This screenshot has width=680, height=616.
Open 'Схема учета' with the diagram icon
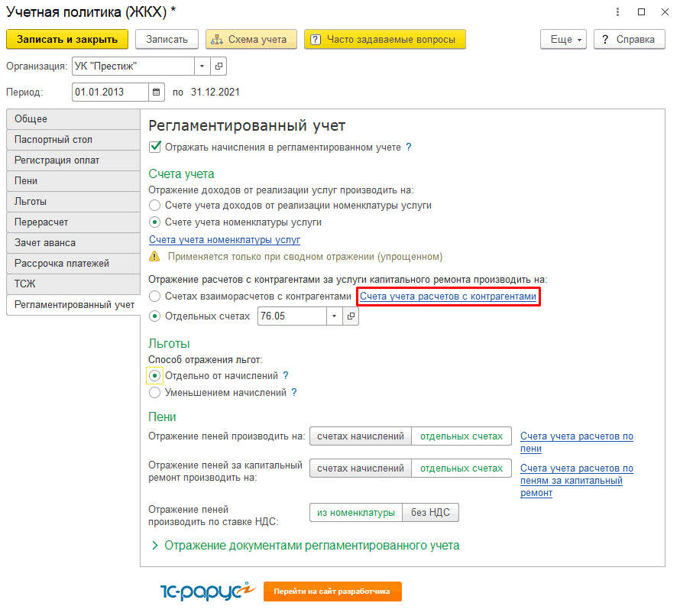247,40
